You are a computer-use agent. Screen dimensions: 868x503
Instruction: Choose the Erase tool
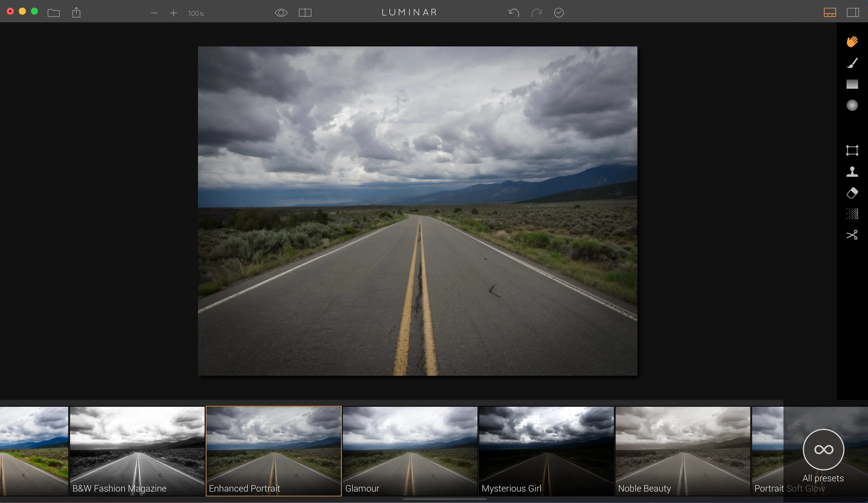pos(852,193)
